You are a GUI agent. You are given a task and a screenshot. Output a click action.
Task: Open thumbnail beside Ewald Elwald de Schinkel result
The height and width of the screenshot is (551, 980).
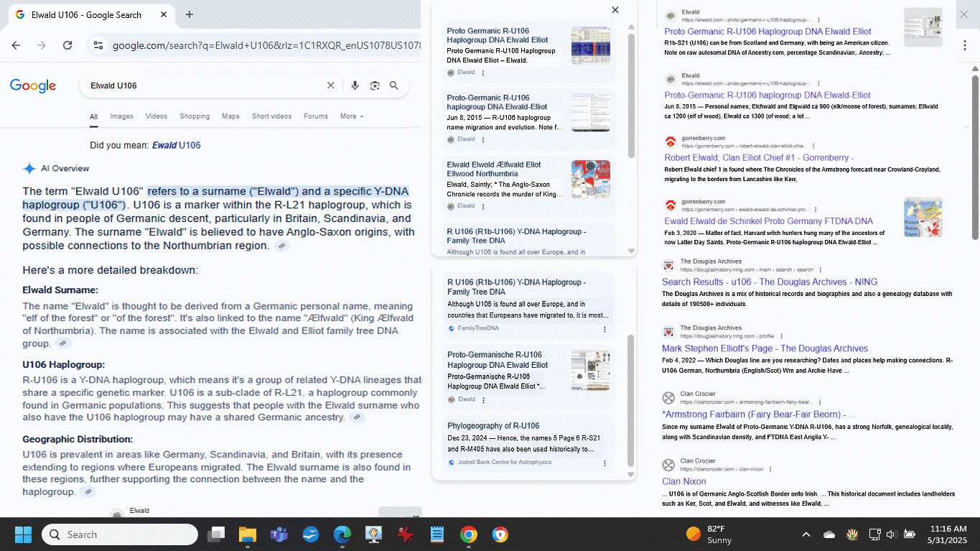[x=923, y=217]
